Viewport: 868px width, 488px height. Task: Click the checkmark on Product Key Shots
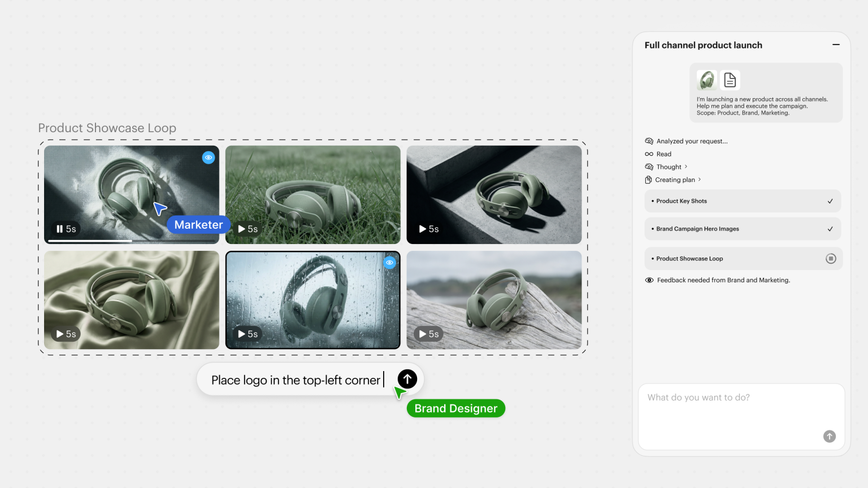[x=830, y=201]
